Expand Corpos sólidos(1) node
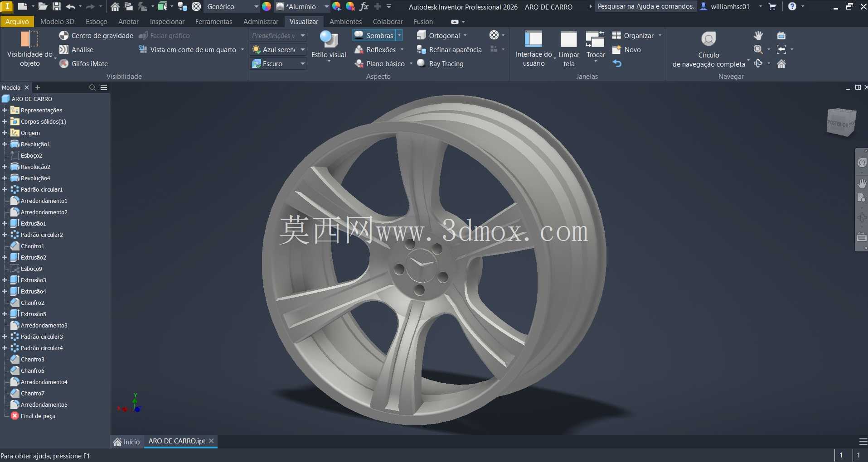 5,121
